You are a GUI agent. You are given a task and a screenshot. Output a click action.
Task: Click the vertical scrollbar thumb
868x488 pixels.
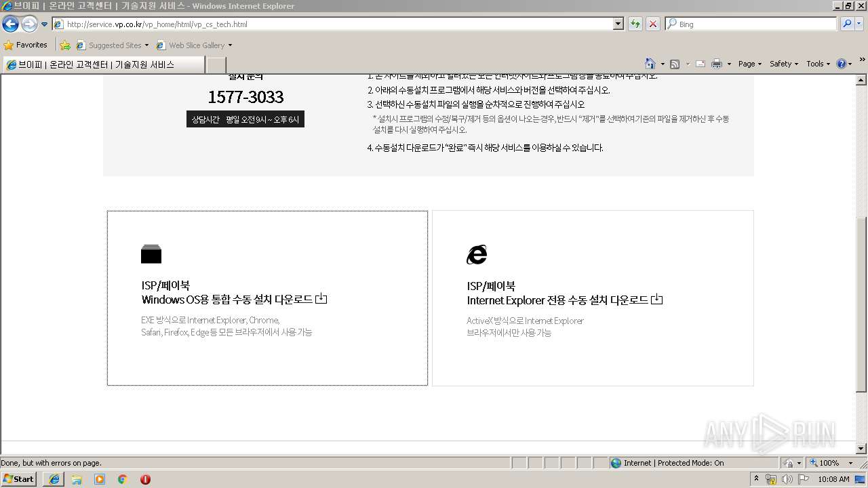click(861, 305)
